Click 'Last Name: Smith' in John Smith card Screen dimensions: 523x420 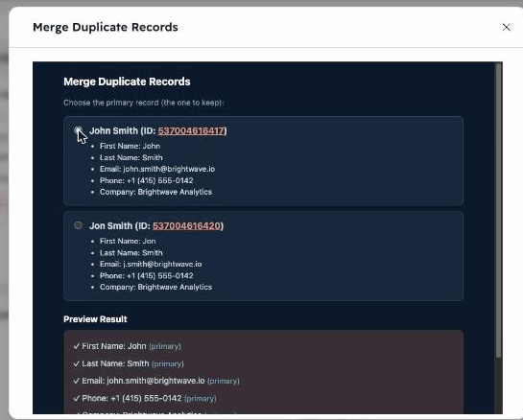131,157
